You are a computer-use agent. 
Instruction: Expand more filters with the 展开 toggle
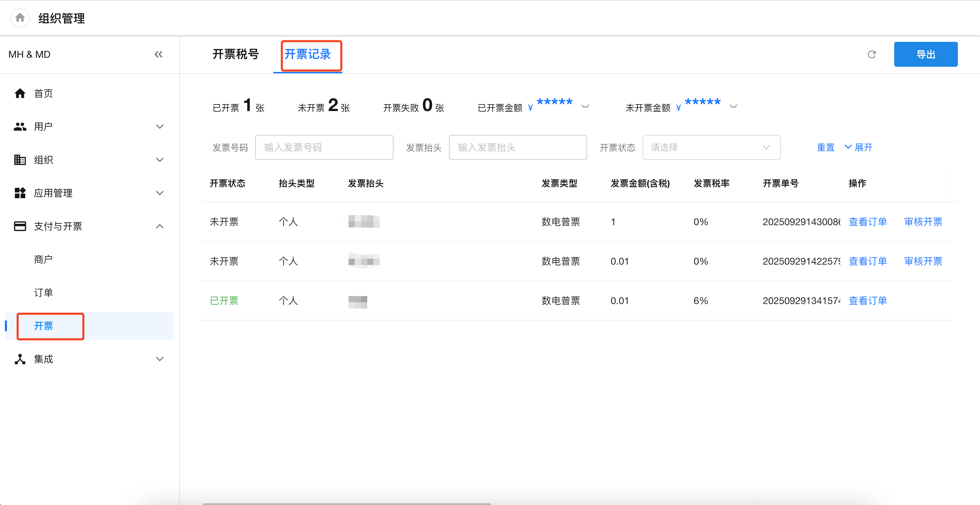[858, 147]
